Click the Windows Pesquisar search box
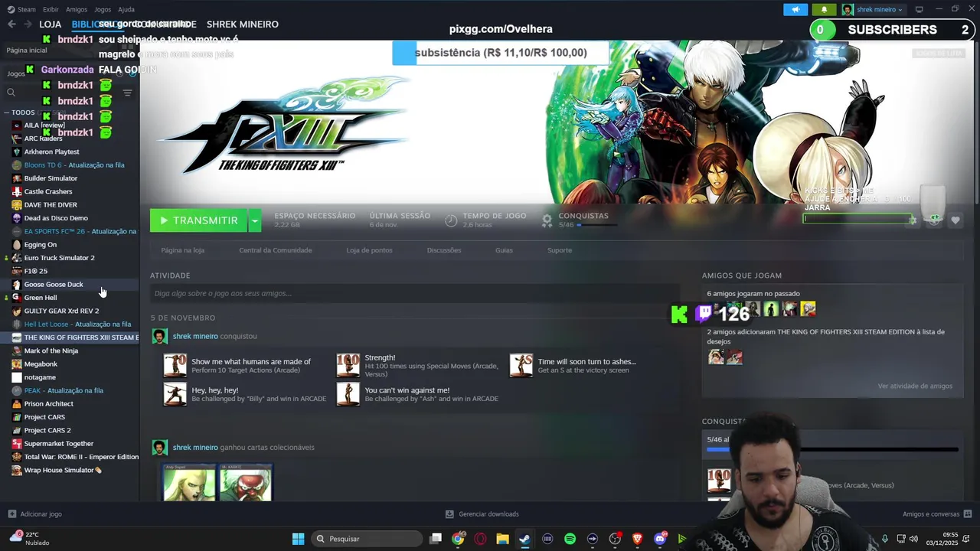Image resolution: width=980 pixels, height=551 pixels. click(x=367, y=539)
